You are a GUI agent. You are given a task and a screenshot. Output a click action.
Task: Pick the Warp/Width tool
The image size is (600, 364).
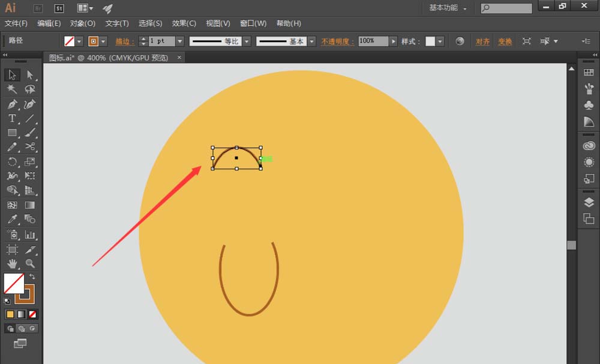pyautogui.click(x=12, y=176)
